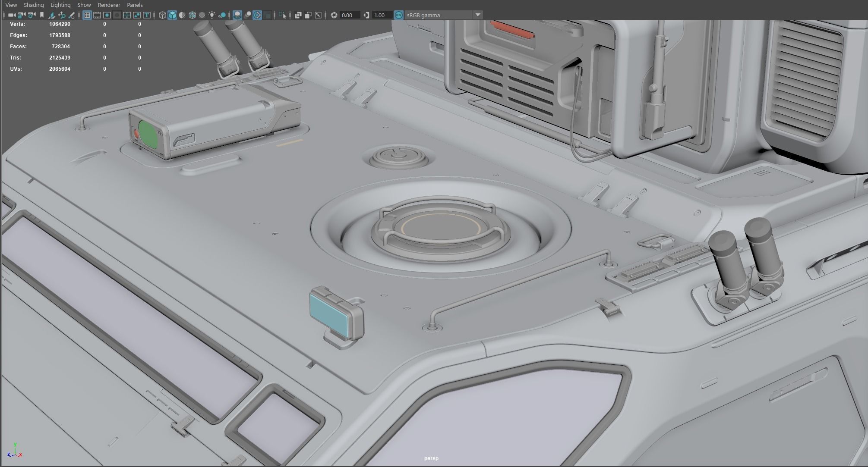This screenshot has height=467, width=868.
Task: Click the camera Bookmarks icon
Action: coord(42,15)
